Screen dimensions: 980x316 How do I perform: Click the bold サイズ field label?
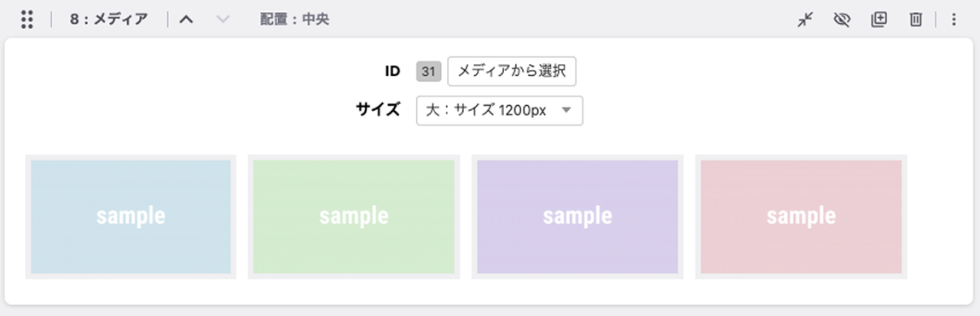(378, 110)
